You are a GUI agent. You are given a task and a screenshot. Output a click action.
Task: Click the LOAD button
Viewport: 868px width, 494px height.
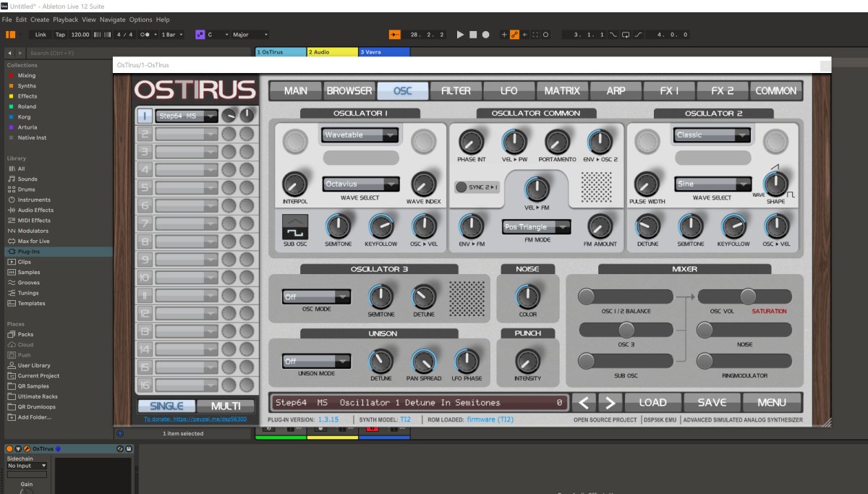click(652, 402)
